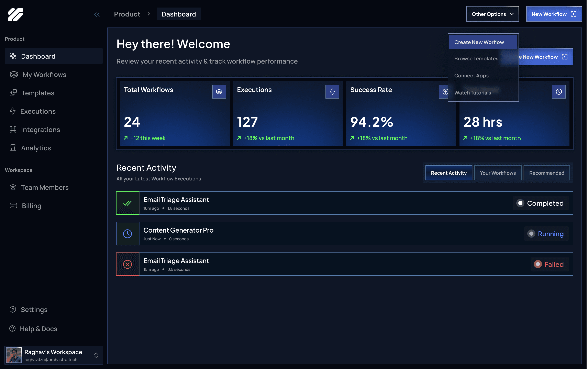The image size is (588, 369).
Task: Click the Total Workflows layers icon
Action: (x=219, y=91)
